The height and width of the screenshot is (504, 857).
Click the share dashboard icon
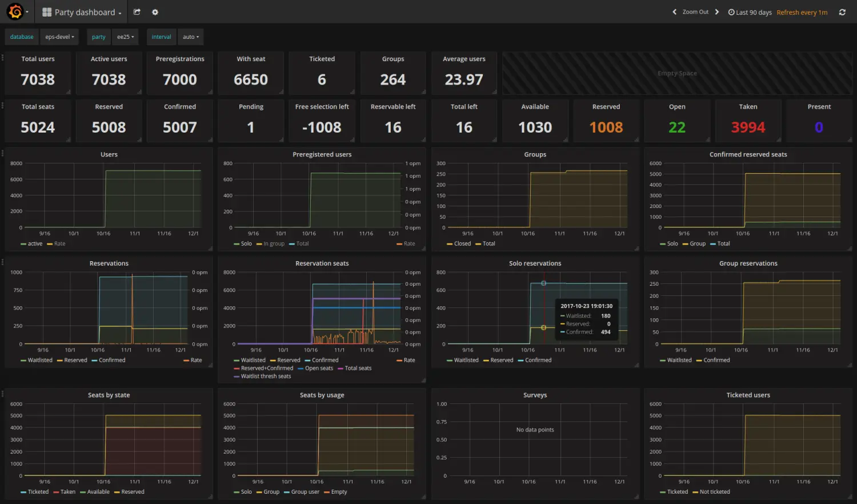coord(137,12)
